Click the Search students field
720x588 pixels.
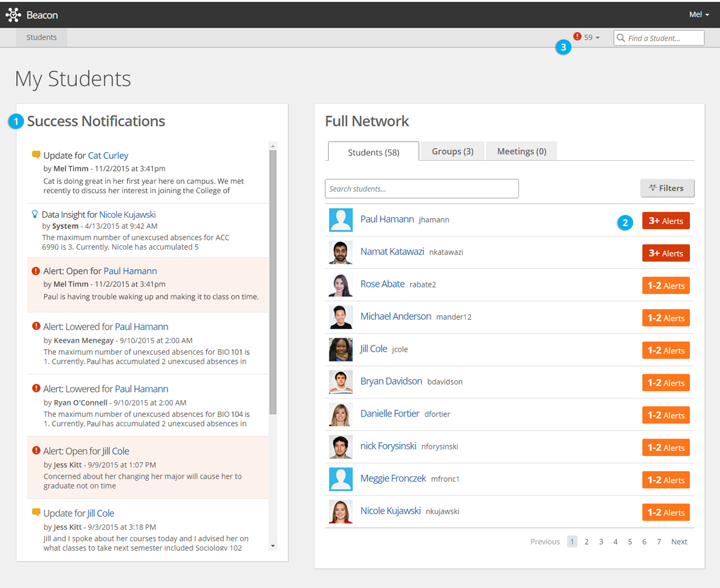[421, 188]
